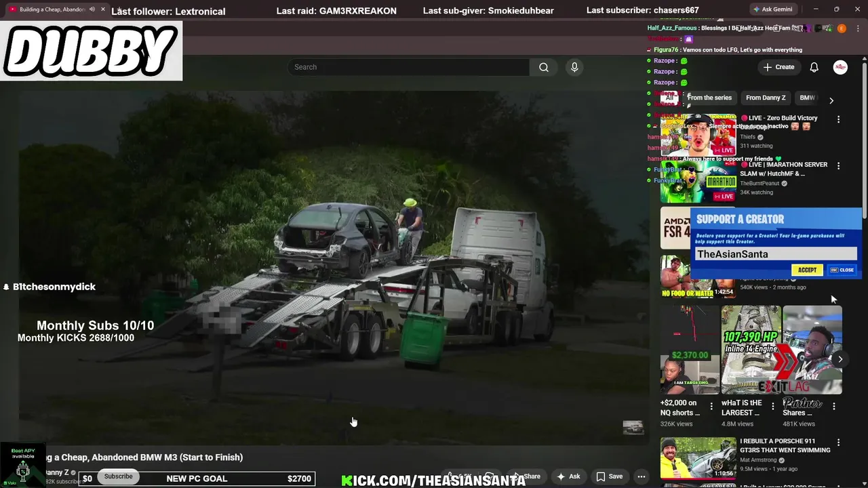
Task: Click CLOSE in Support a Creator
Action: click(x=842, y=270)
